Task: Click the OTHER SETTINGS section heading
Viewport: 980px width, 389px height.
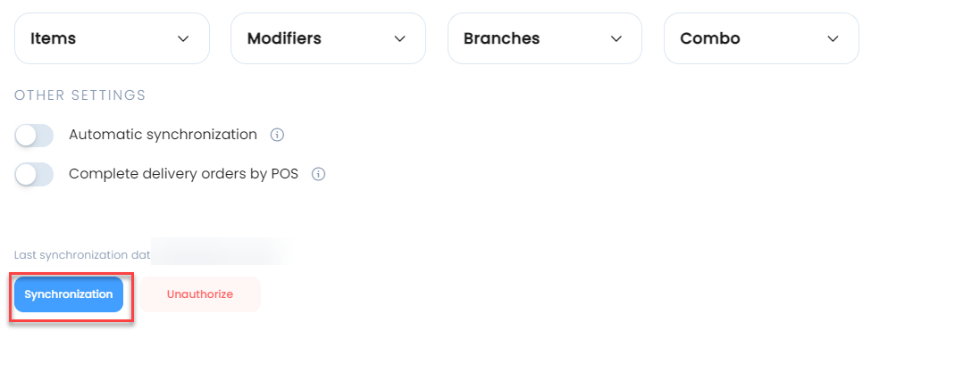Action: tap(80, 95)
